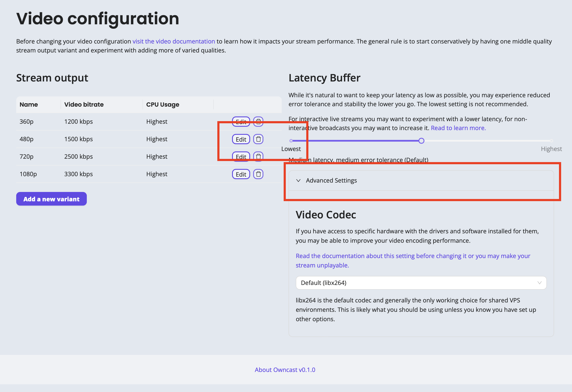The height and width of the screenshot is (392, 572).
Task: Click the Lowest end of latency slider
Action: [291, 141]
